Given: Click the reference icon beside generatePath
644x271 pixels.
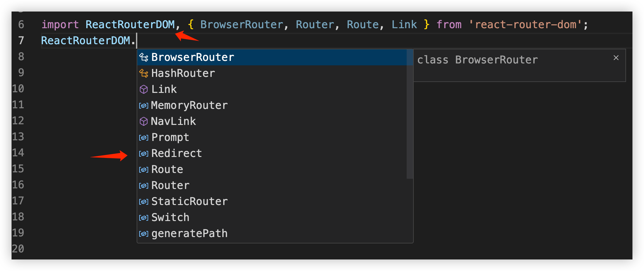Looking at the screenshot, I should click(x=143, y=233).
